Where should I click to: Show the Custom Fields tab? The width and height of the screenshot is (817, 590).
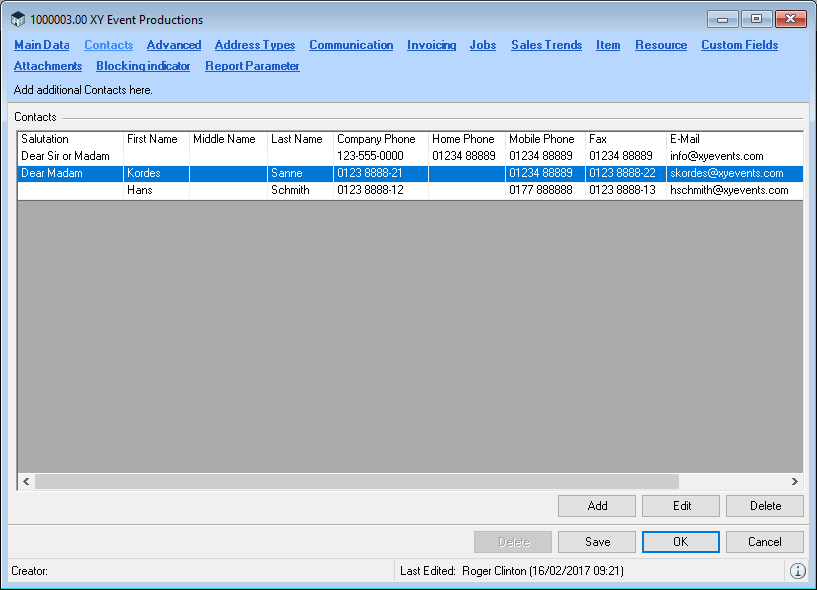(739, 45)
